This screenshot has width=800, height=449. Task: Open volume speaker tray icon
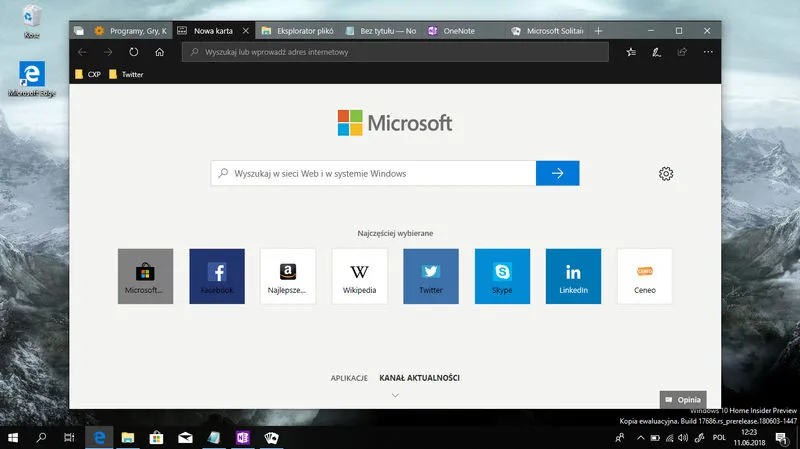click(x=683, y=438)
